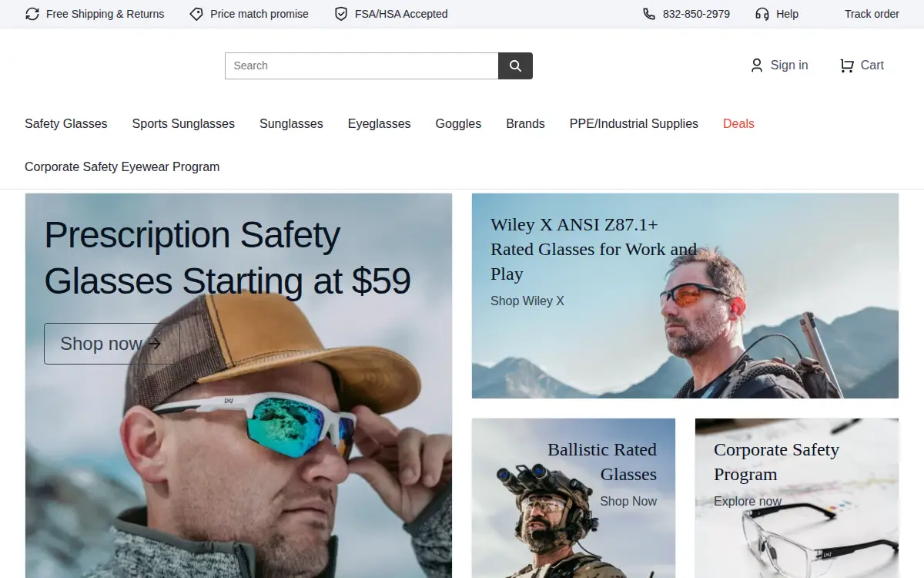Click the Ballistic Rated Glasses heading
This screenshot has height=578, width=924.
coord(602,462)
